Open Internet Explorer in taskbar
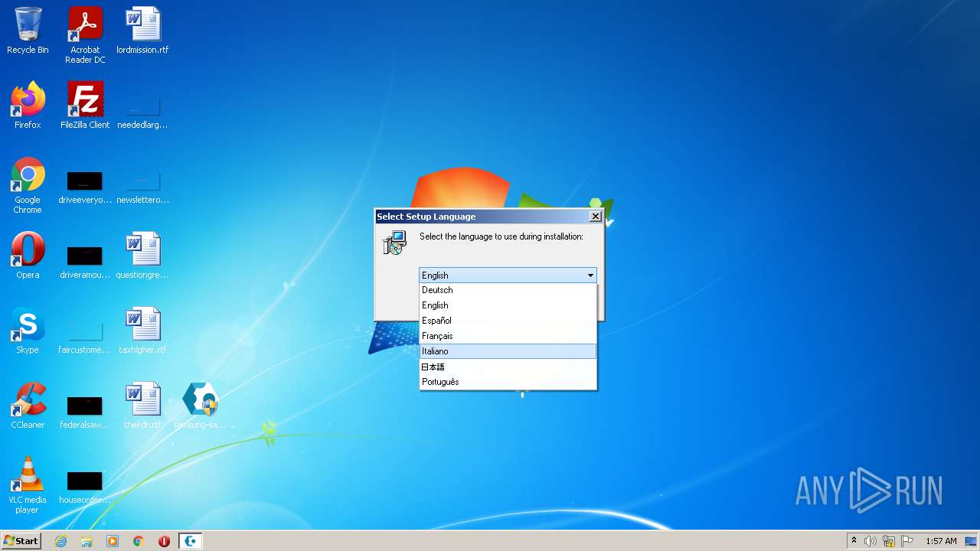This screenshot has width=980, height=551. pos(60,541)
